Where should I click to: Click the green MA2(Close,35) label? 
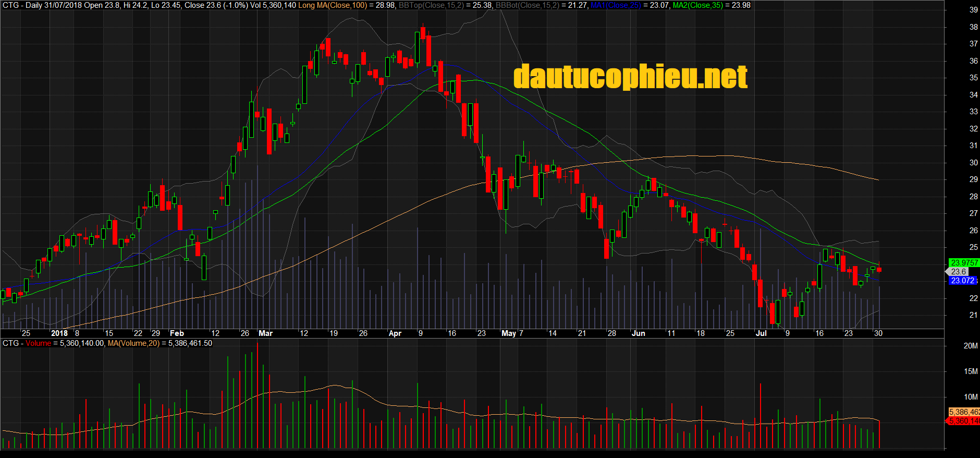[697, 5]
